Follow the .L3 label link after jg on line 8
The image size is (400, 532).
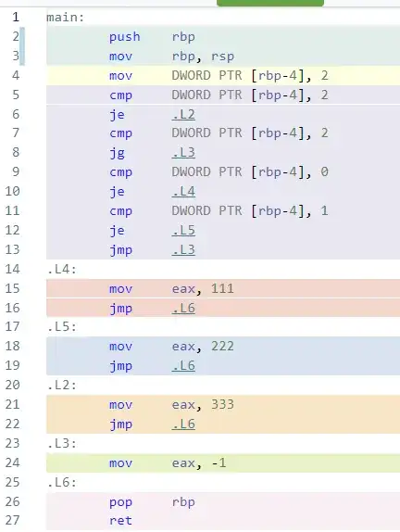(183, 153)
